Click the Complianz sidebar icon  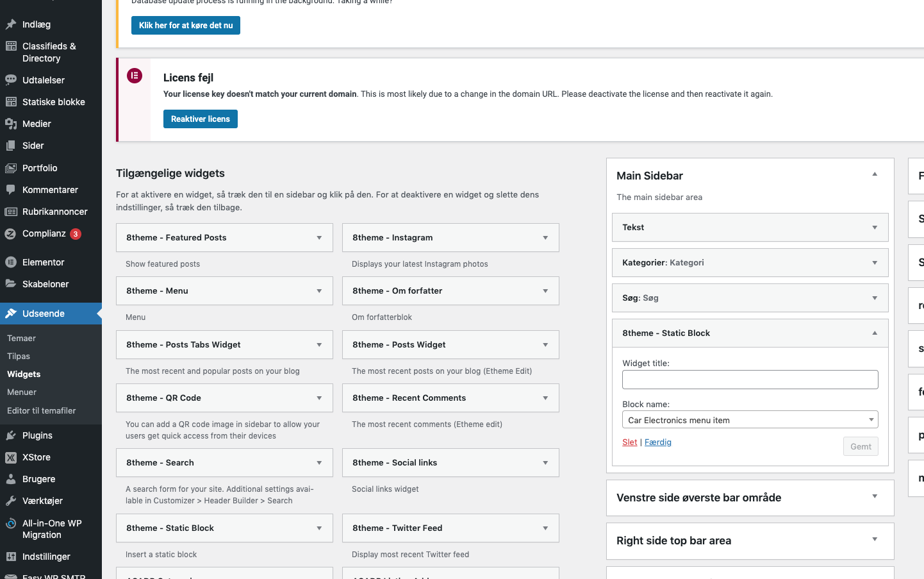(11, 234)
